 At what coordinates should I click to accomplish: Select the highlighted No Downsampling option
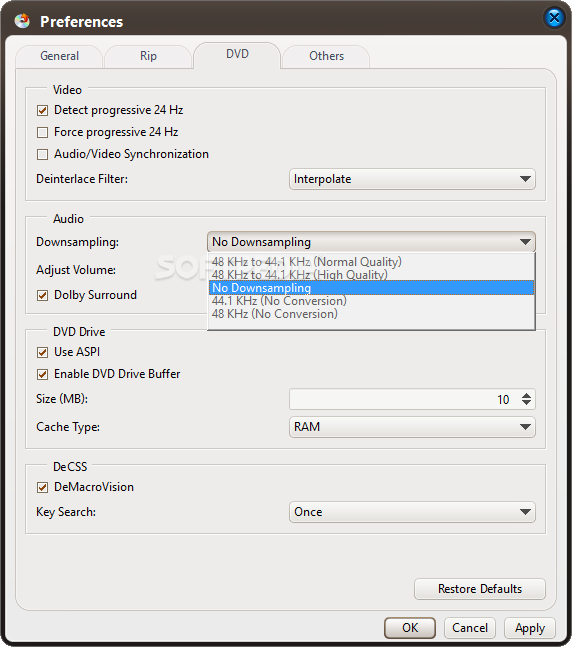(371, 288)
